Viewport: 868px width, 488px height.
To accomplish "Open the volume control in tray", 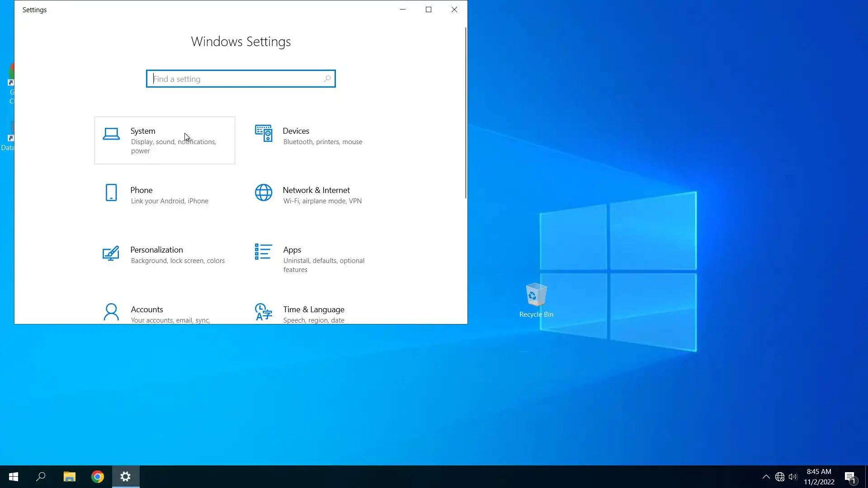I will 793,477.
